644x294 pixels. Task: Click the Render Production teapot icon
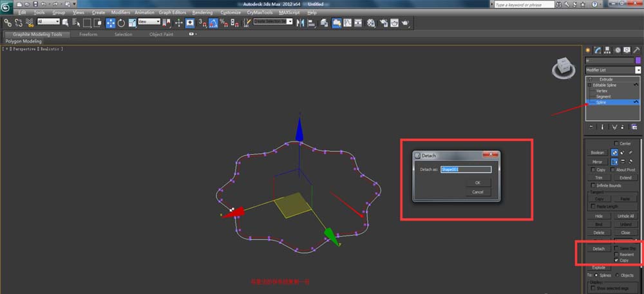tap(405, 23)
